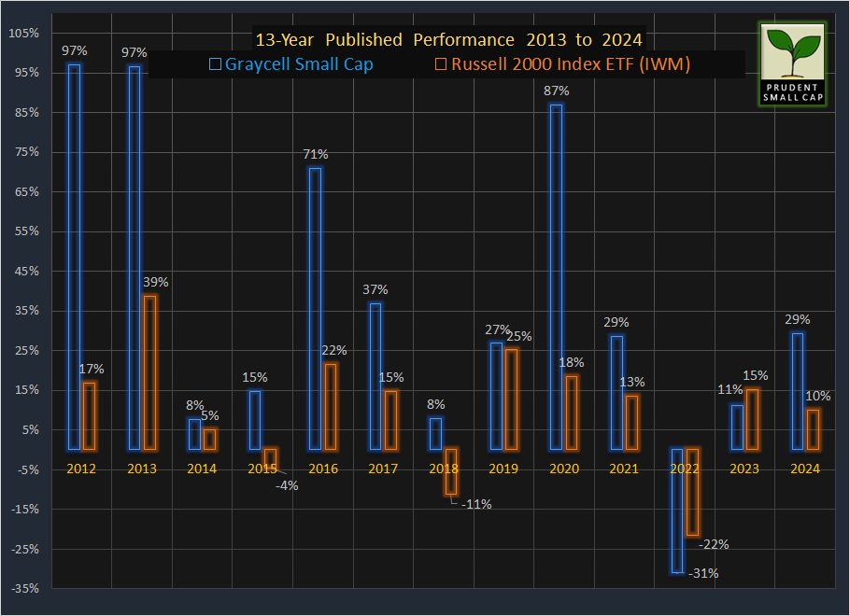Click the '2012' x-axis year label
The width and height of the screenshot is (850, 616).
tap(81, 469)
